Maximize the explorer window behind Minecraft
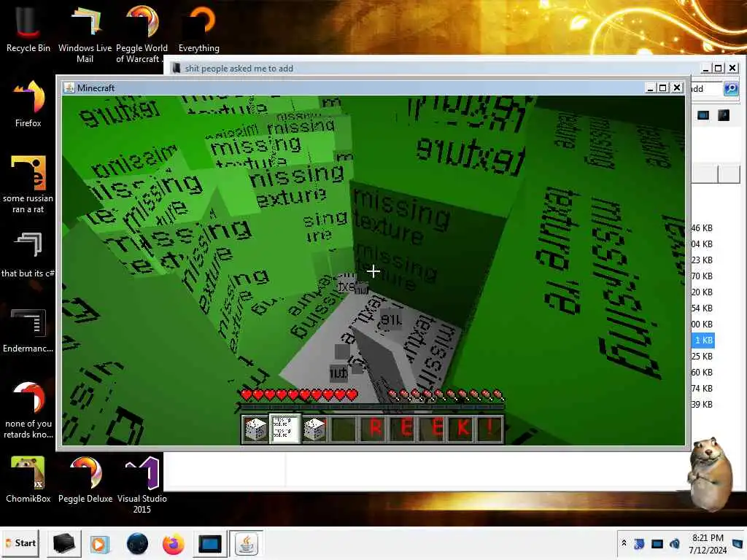This screenshot has height=560, width=747. tap(719, 68)
